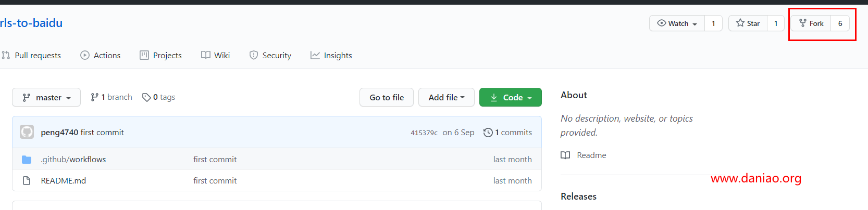The image size is (868, 210).
Task: Switch to the Projects tab
Action: pyautogui.click(x=160, y=55)
